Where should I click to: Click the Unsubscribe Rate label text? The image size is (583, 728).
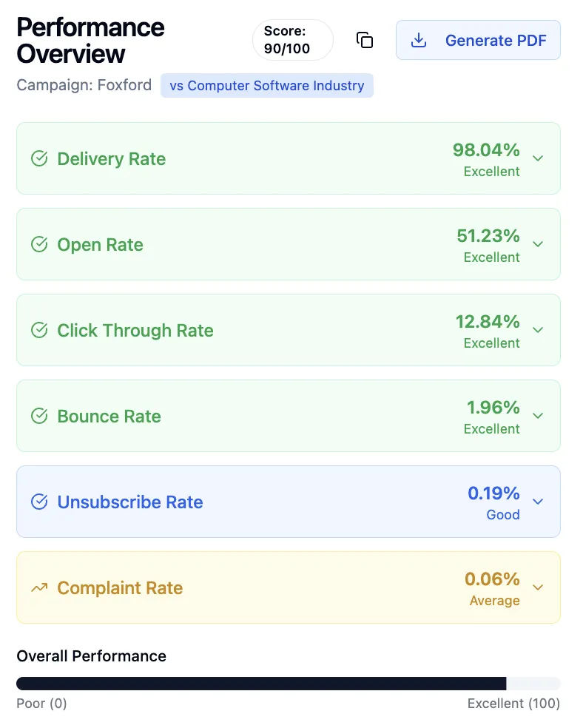(x=130, y=502)
